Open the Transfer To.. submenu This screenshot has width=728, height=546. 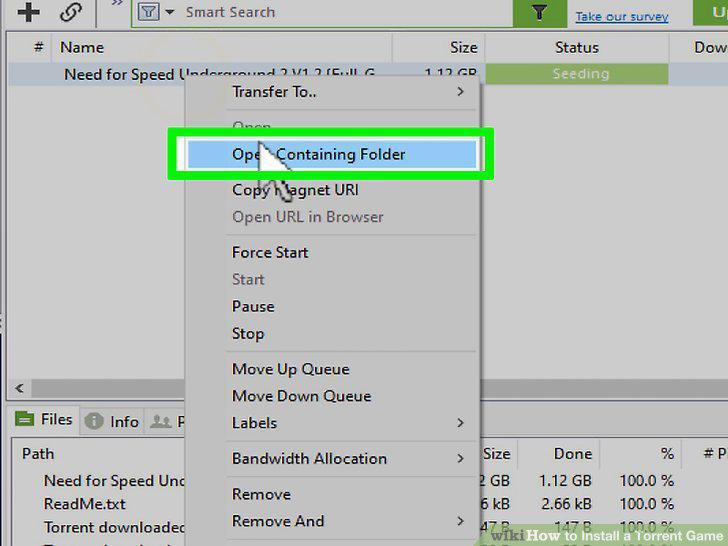[332, 92]
